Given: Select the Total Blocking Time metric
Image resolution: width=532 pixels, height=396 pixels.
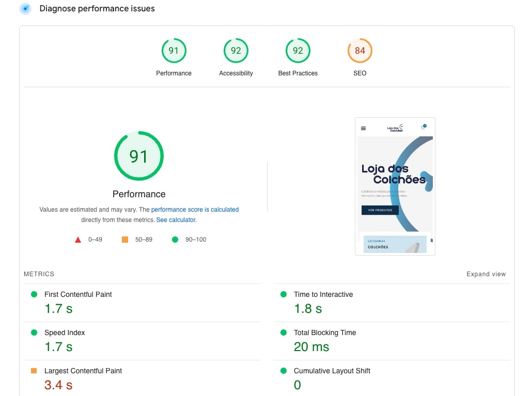Looking at the screenshot, I should (x=324, y=332).
